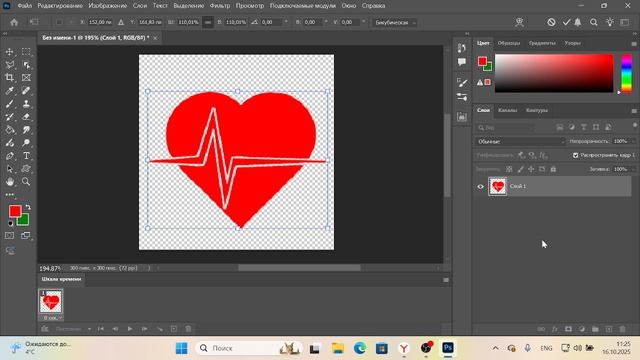Commit the transform with the checkmark

point(566,22)
